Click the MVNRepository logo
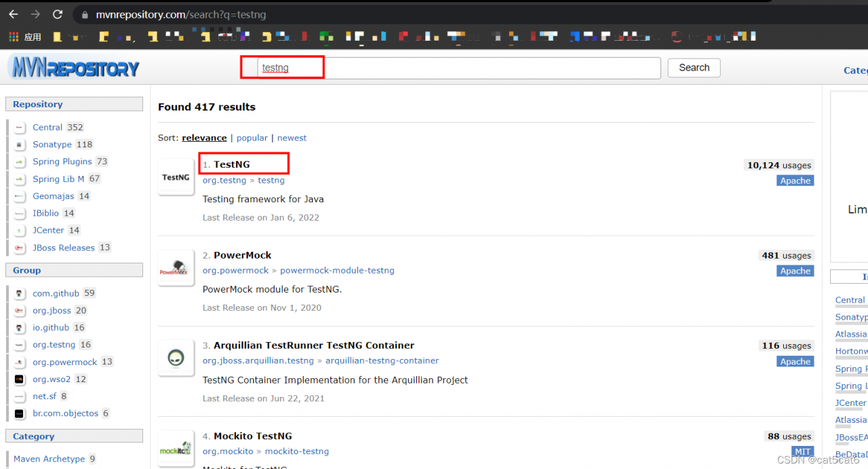The image size is (868, 469). point(74,68)
